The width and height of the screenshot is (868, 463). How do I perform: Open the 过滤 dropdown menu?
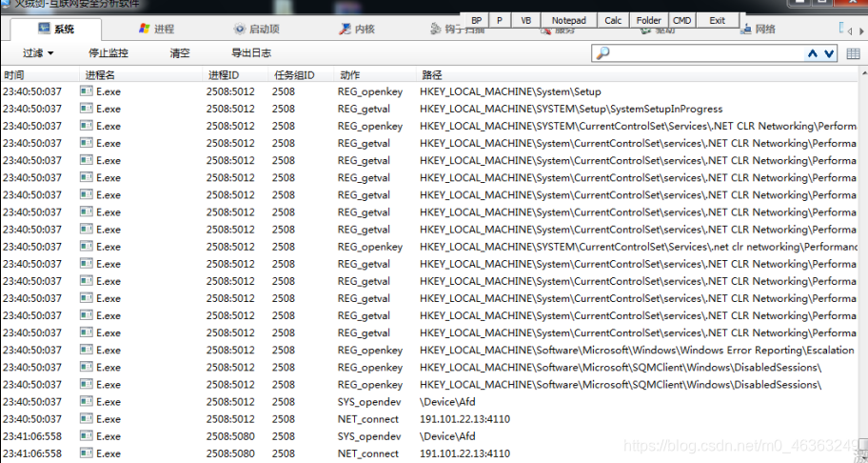click(x=38, y=53)
